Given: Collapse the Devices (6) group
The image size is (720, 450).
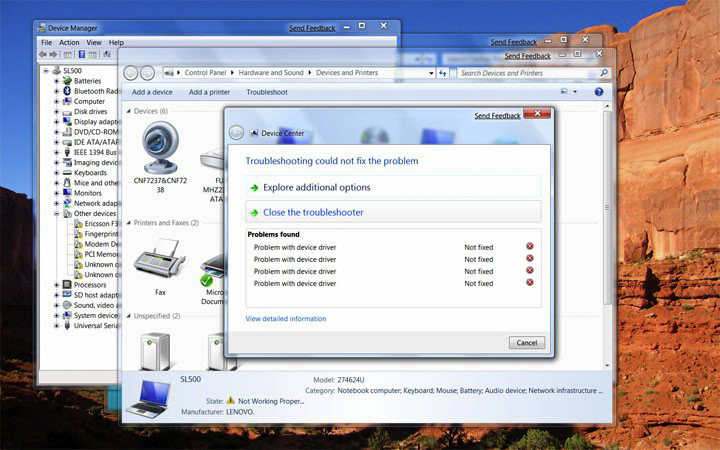Looking at the screenshot, I should (x=127, y=111).
